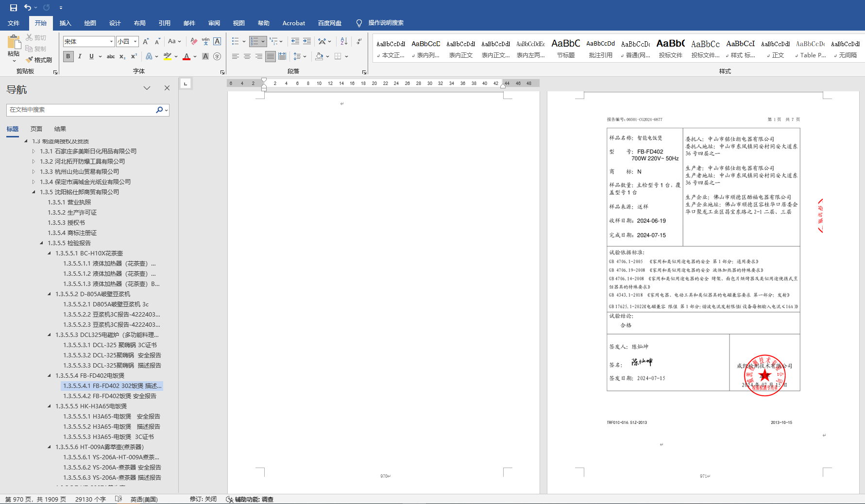
Task: Switch to the 页面 tab in navigation pane
Action: point(36,129)
